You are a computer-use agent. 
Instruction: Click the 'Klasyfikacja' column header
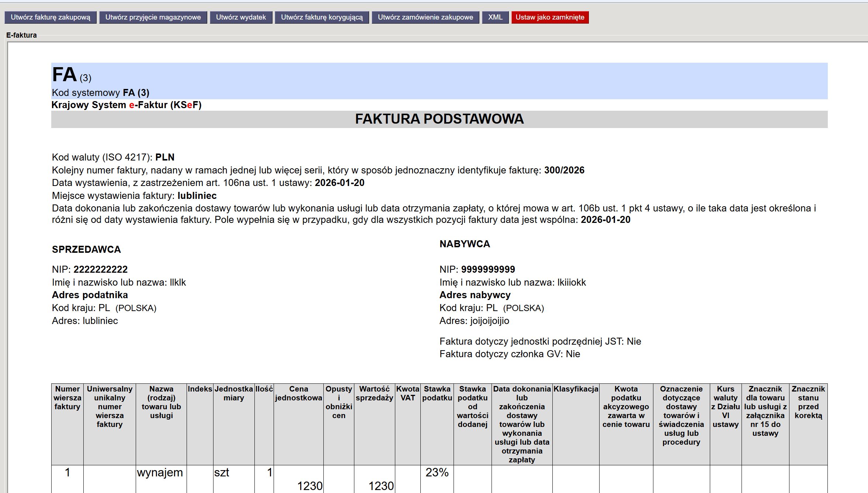576,389
